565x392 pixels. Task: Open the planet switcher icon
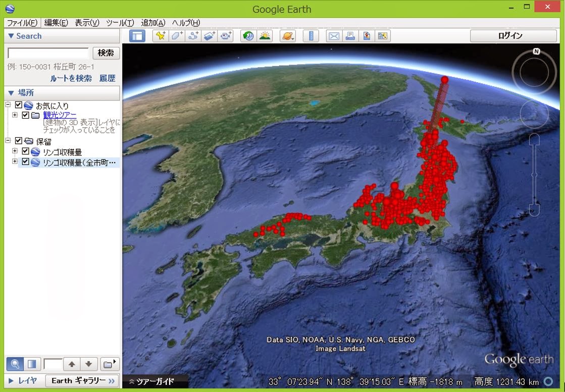point(287,36)
